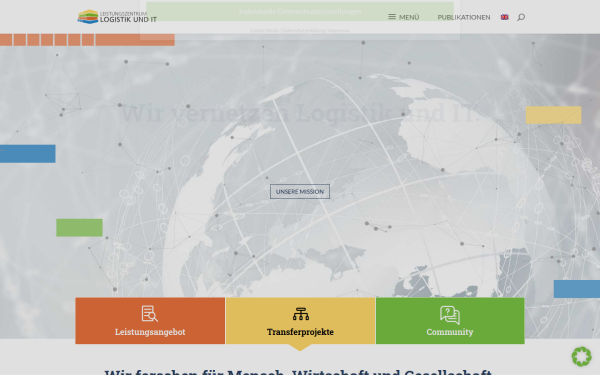Screen dimensions: 600x375
Task: Open the faded Cookie-Details link
Action: 265,31
